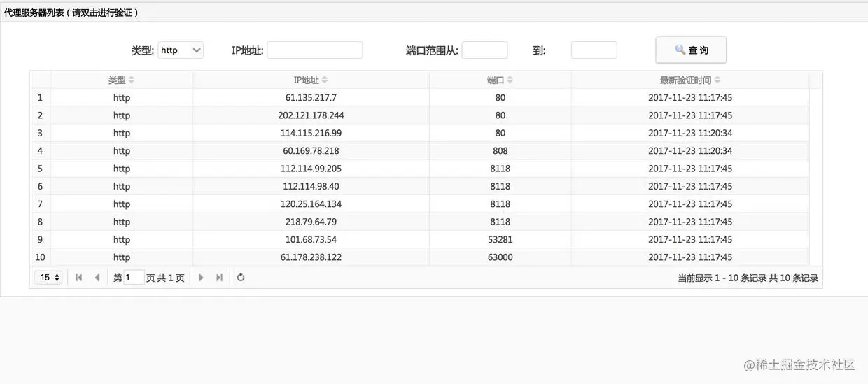Open the 类型 http dropdown
This screenshot has width=868, height=384.
tap(181, 50)
